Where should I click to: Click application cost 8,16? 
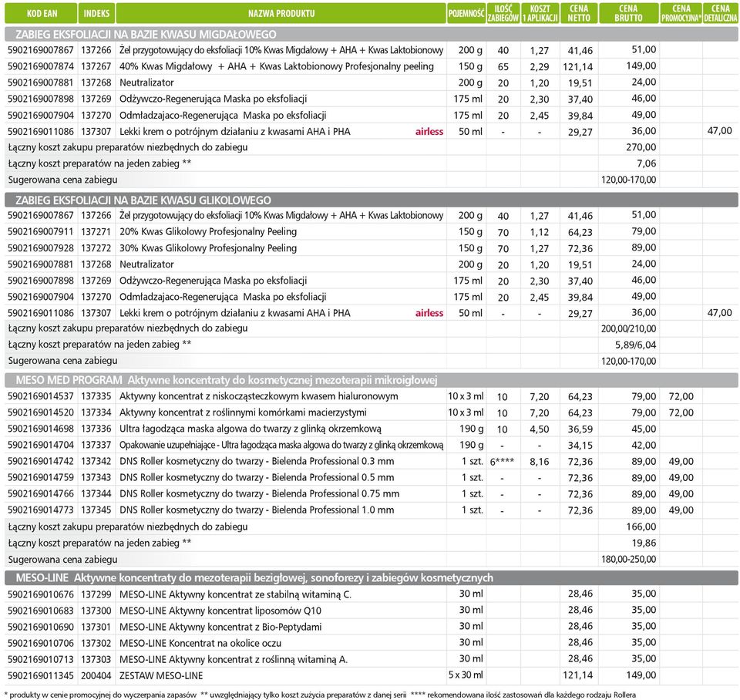[540, 462]
